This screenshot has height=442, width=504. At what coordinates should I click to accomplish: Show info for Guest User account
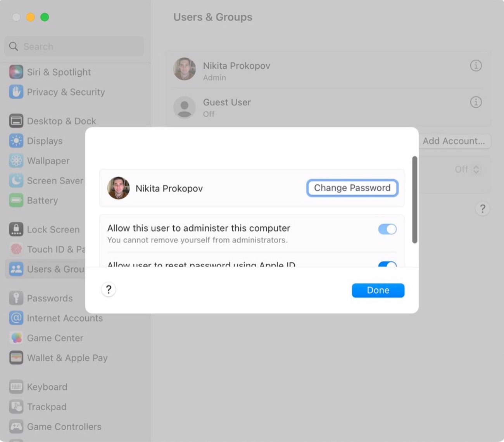click(x=476, y=102)
